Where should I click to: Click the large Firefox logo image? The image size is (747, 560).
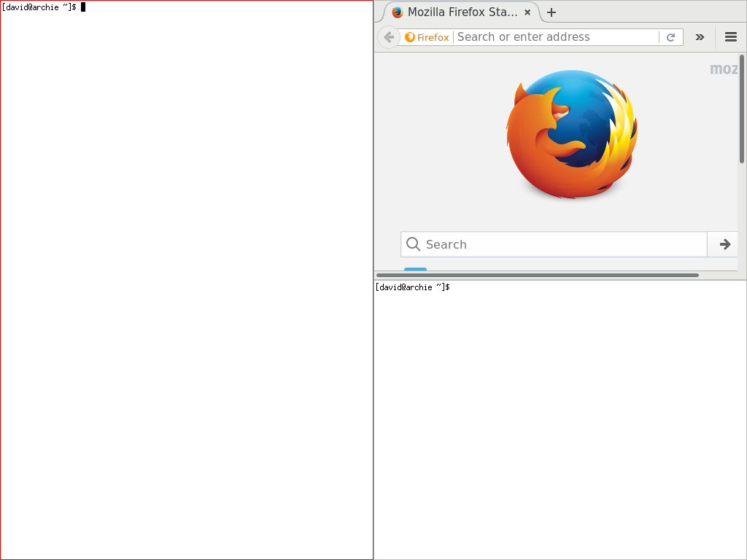click(x=572, y=134)
